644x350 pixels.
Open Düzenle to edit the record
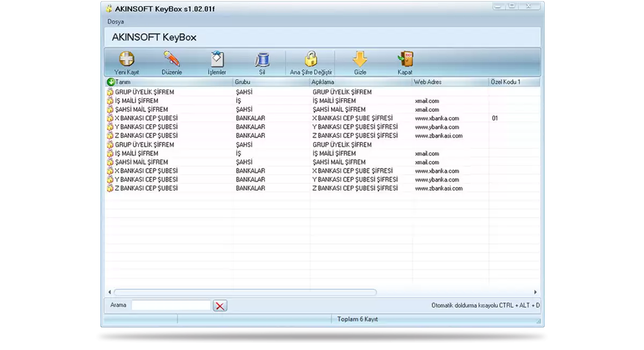[x=172, y=59]
